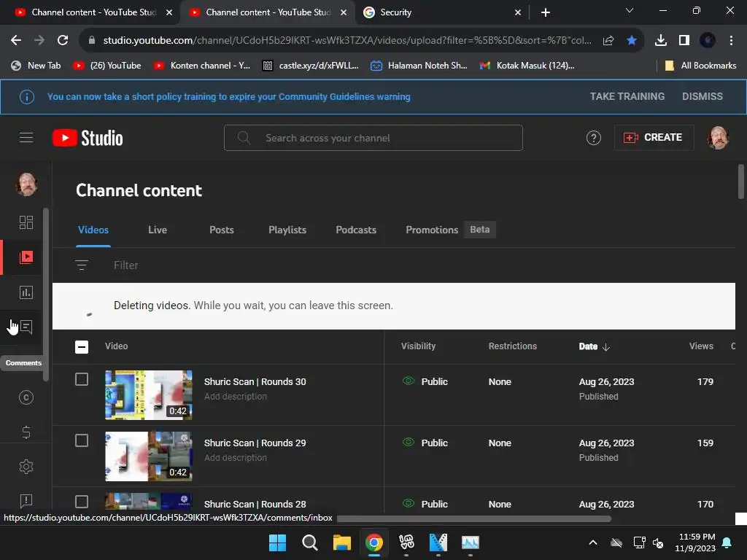The height and width of the screenshot is (560, 747).
Task: Click Chrome icon on the taskbar
Action: coord(374,542)
